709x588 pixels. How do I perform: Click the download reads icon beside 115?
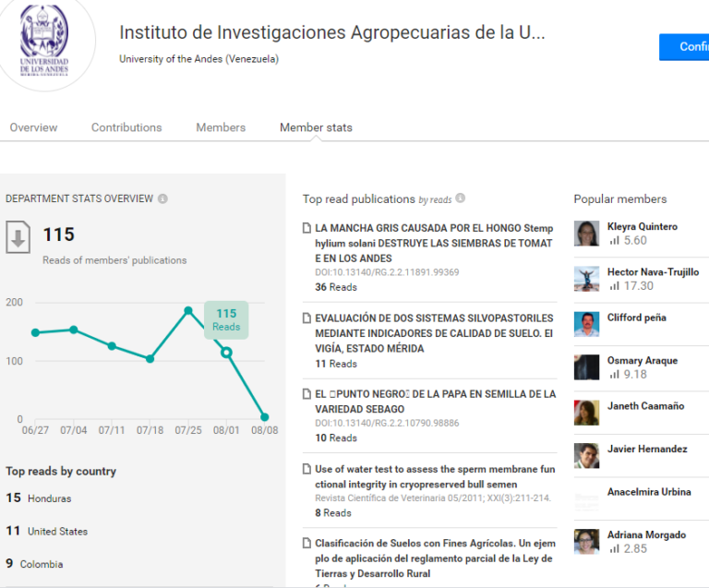pyautogui.click(x=18, y=237)
